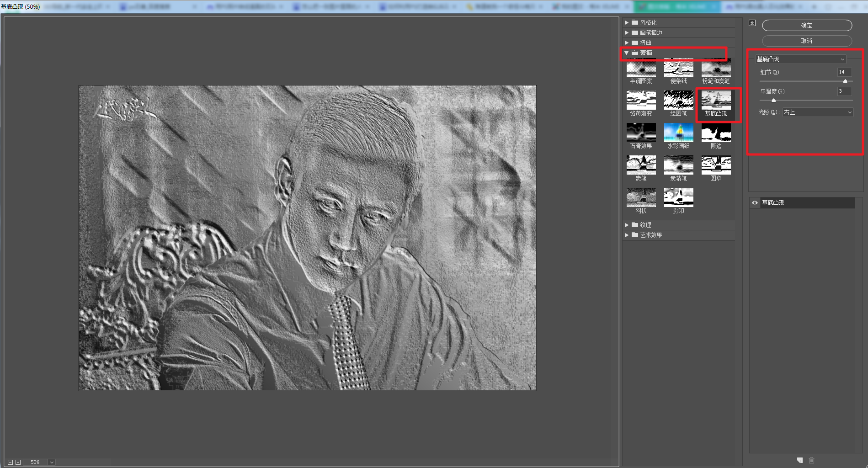Click the 平滑度 slider track

pos(806,100)
